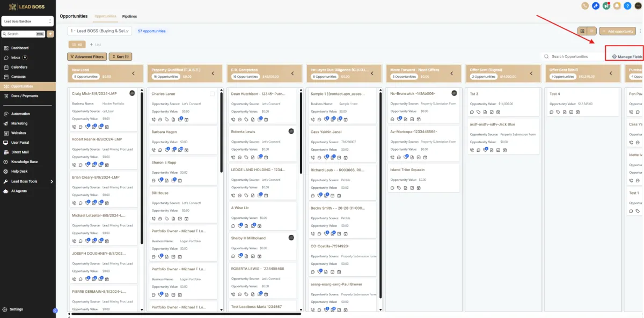
Task: Open the Lead Boss Sandbox account switcher
Action: click(x=28, y=21)
